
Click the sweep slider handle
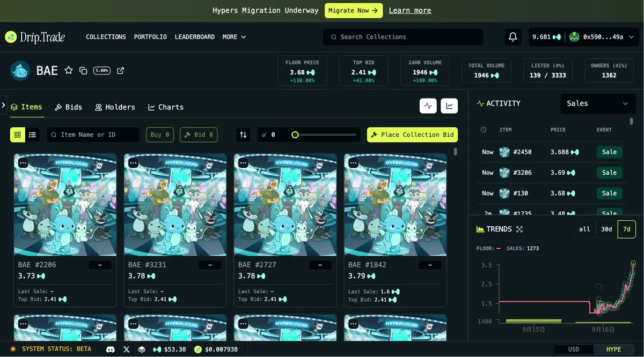(x=295, y=135)
